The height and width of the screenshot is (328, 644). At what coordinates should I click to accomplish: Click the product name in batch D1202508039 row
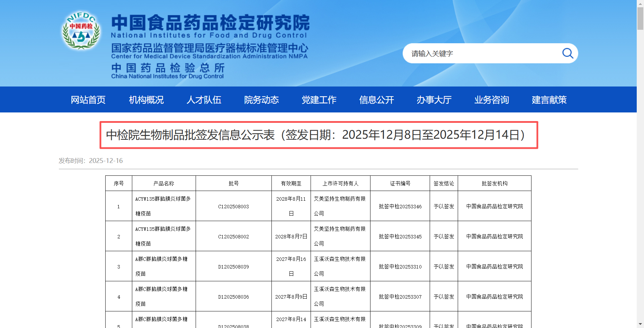161,266
